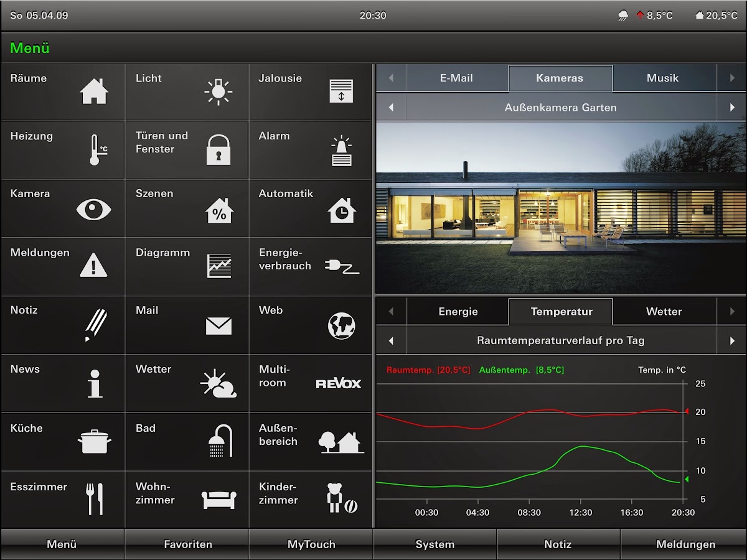Screen dimensions: 747x560
Task: Advance the top tab strip right arrow
Action: tap(732, 78)
